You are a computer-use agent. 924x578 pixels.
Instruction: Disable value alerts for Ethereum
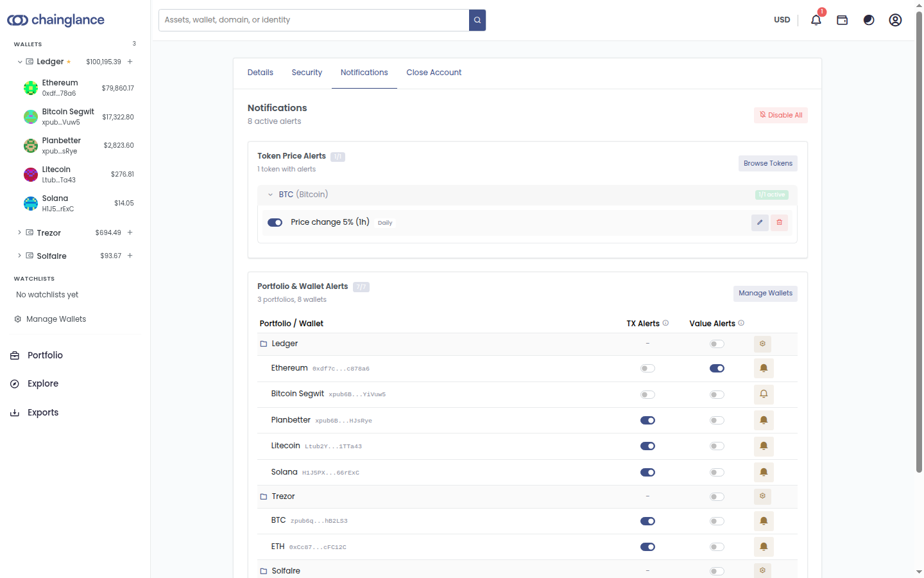coord(717,369)
